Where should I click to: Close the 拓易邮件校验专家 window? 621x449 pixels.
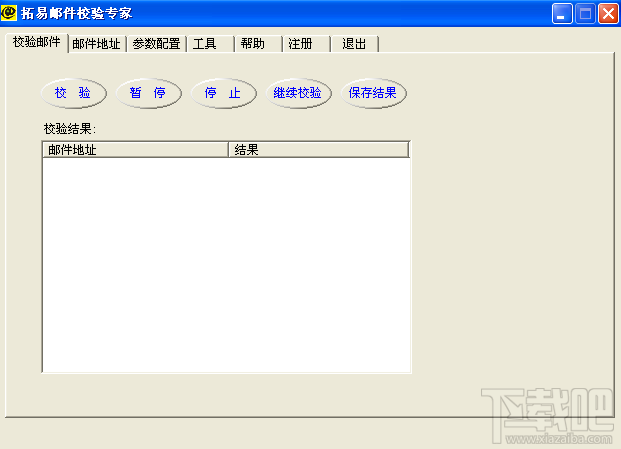[608, 14]
